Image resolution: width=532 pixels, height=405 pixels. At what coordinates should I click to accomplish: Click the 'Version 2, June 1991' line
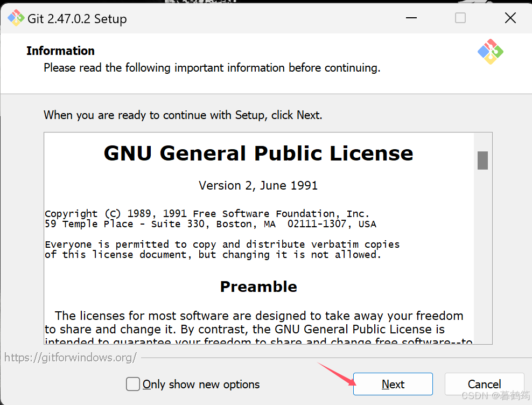coord(258,185)
